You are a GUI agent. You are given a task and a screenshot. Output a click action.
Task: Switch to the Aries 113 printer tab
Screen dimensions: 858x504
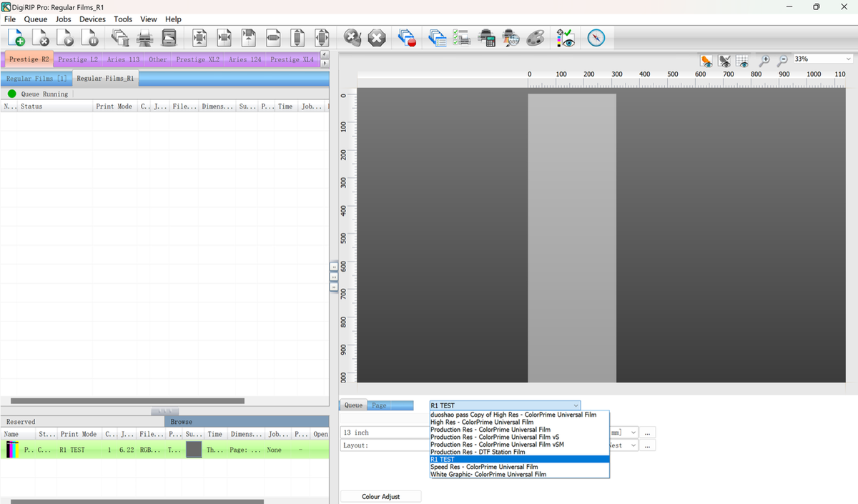pos(123,59)
